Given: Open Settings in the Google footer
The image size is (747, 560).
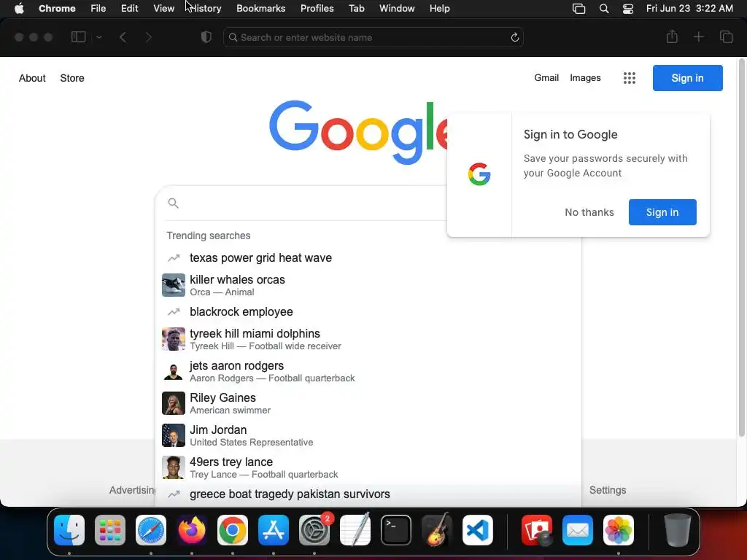Looking at the screenshot, I should coord(608,490).
